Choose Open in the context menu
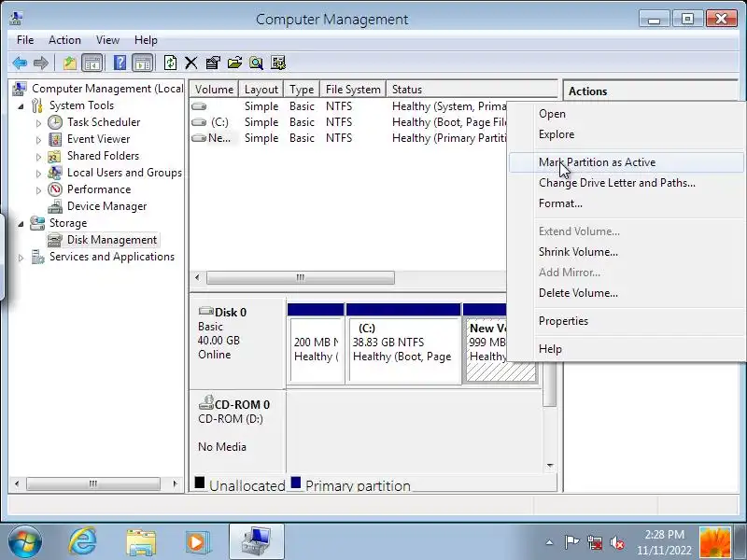Image resolution: width=747 pixels, height=560 pixels. [626, 114]
